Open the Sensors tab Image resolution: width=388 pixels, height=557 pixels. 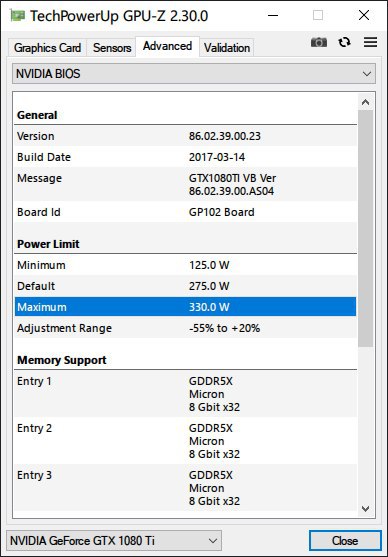pyautogui.click(x=112, y=48)
